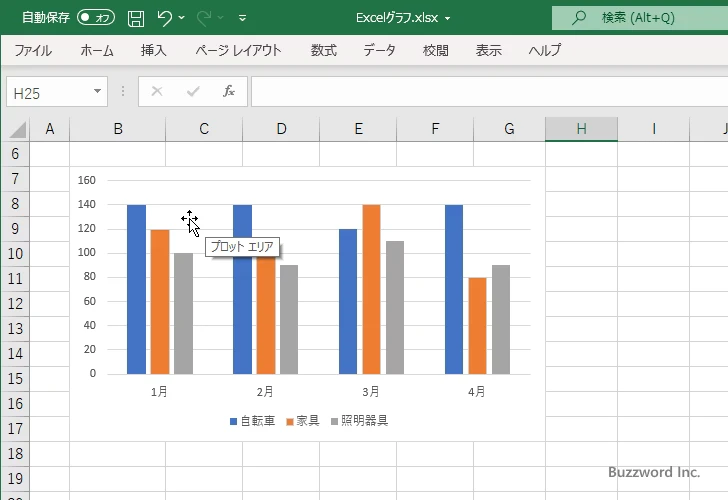Toggle the AutoSave (自動保存) switch
This screenshot has width=728, height=500.
tap(96, 18)
